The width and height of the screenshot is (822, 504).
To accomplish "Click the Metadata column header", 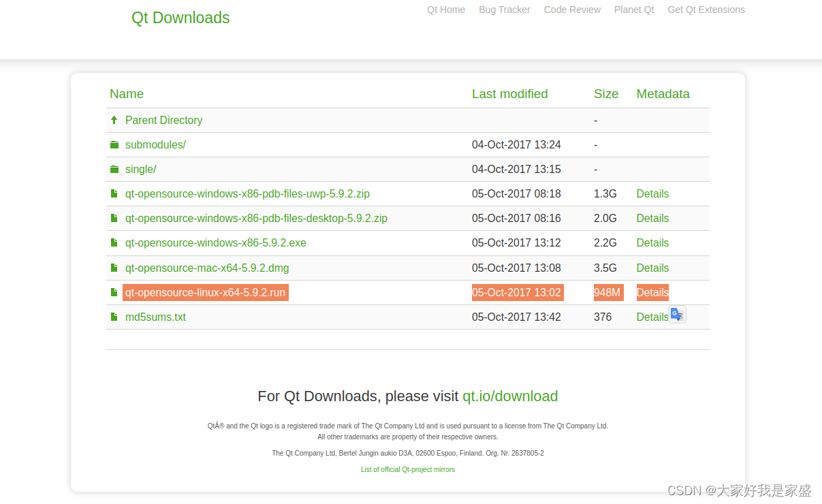I will (663, 94).
